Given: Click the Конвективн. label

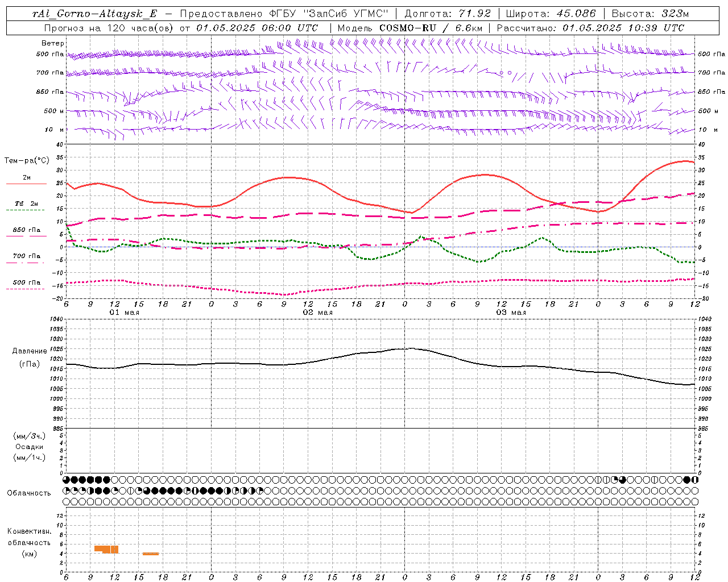Looking at the screenshot, I should [x=29, y=531].
